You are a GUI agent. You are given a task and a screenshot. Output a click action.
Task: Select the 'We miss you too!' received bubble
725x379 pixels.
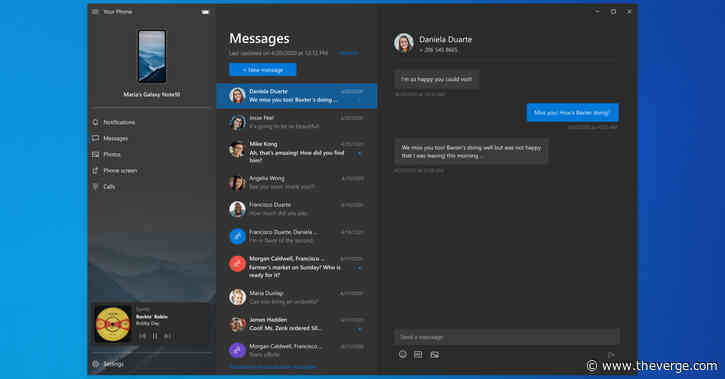(x=471, y=152)
